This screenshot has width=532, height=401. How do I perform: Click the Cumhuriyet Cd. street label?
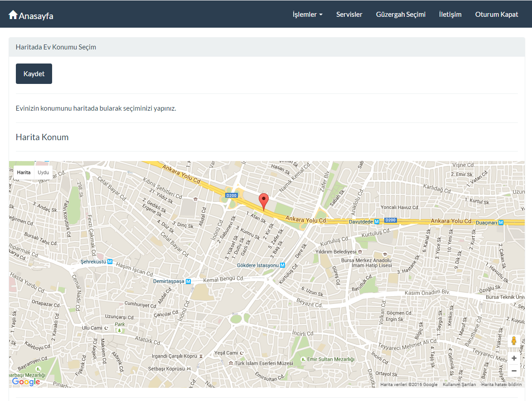click(140, 304)
